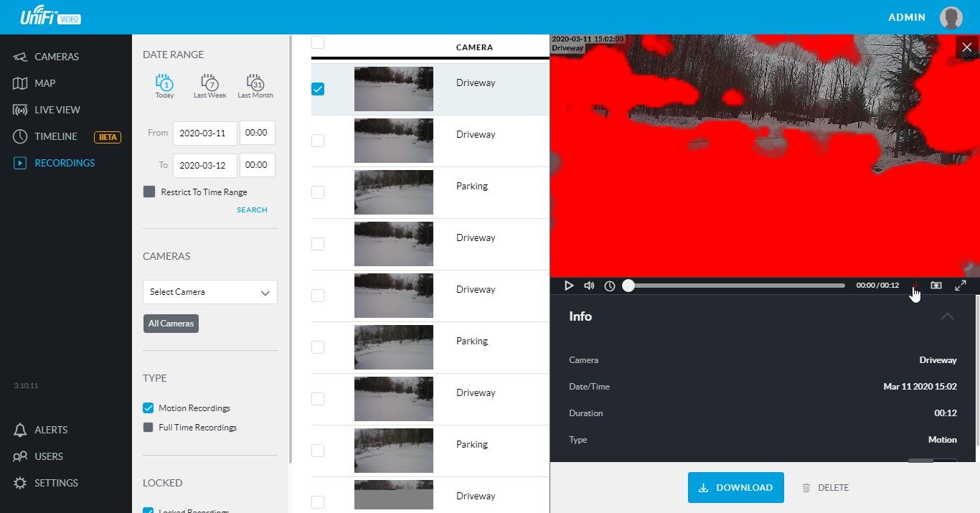Enter fullscreen video mode
The height and width of the screenshot is (513, 980).
[x=961, y=286]
